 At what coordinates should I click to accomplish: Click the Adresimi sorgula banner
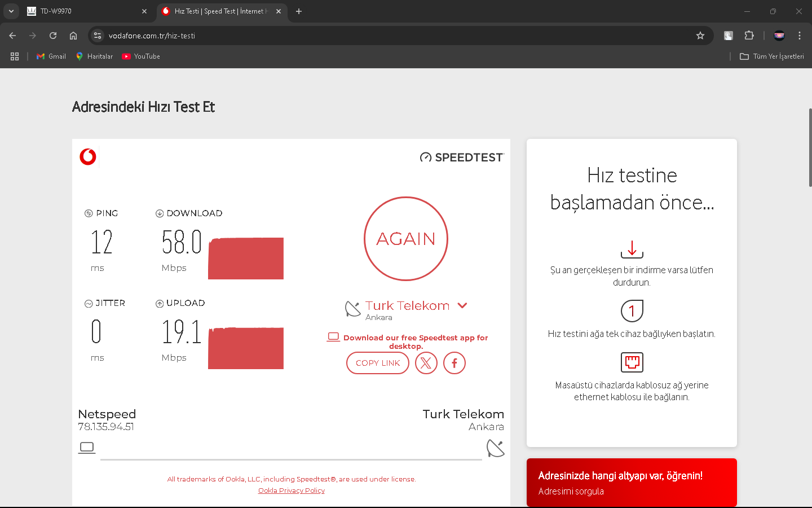point(632,483)
